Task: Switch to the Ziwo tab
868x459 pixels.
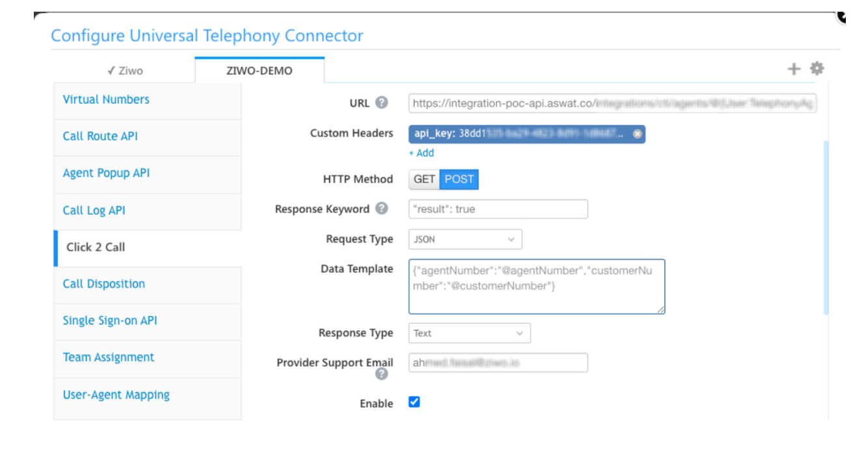Action: [124, 70]
